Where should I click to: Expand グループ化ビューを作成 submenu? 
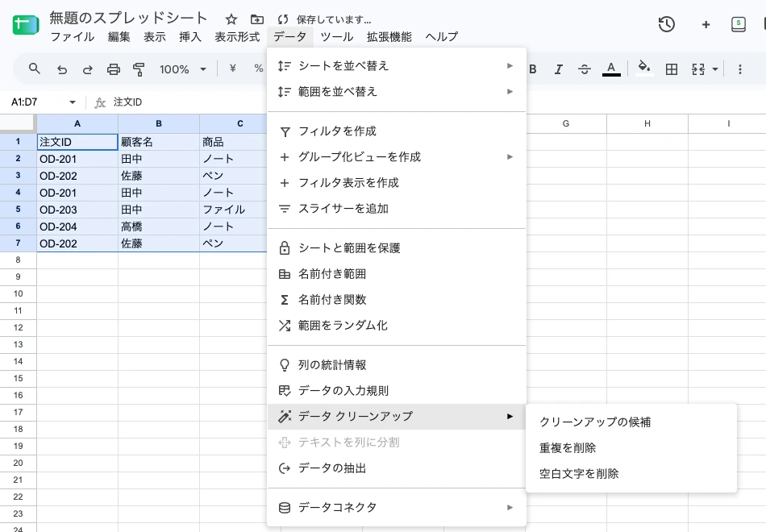(397, 157)
